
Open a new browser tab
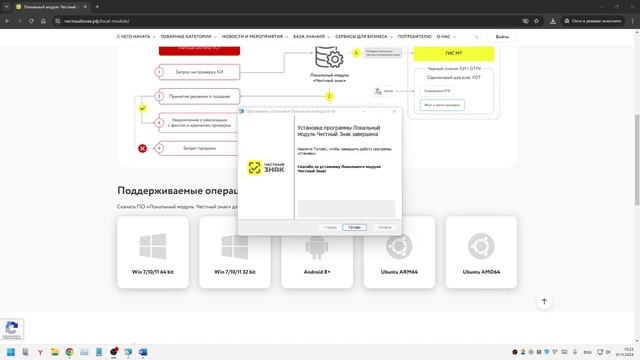point(97,7)
